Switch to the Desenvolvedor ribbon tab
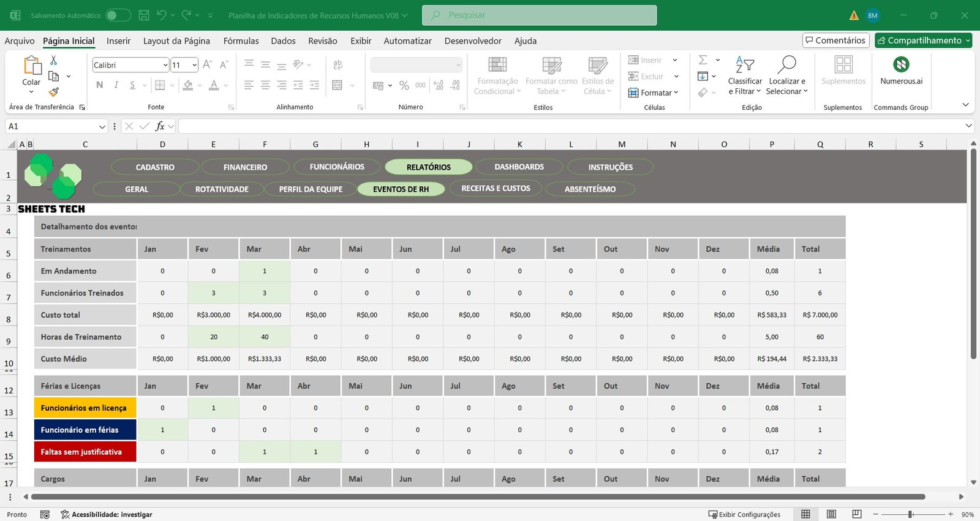Viewport: 980px width, 521px height. [473, 40]
